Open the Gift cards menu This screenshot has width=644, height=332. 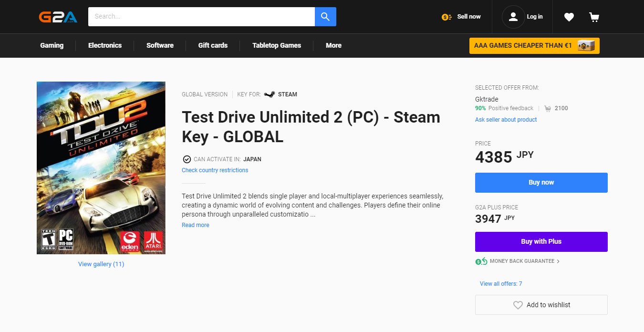tap(213, 45)
